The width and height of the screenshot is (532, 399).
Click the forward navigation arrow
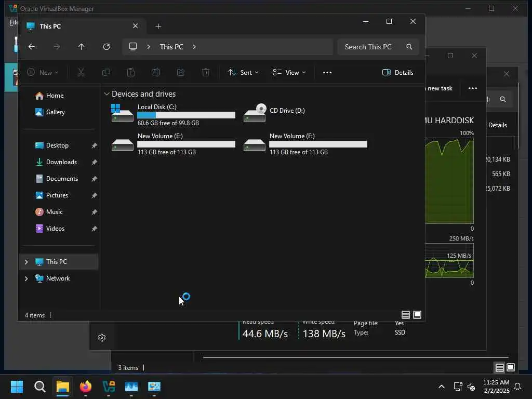[x=57, y=47]
